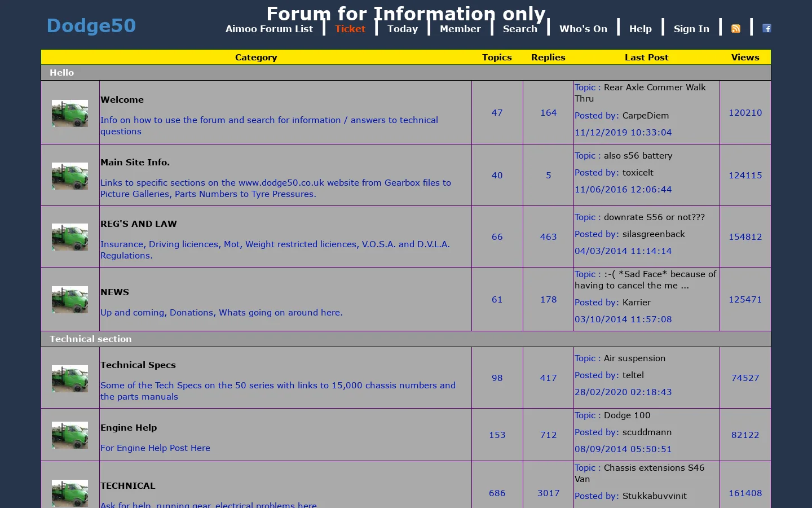812x508 pixels.
Task: View poster silasgreenback's profile
Action: coord(654,234)
